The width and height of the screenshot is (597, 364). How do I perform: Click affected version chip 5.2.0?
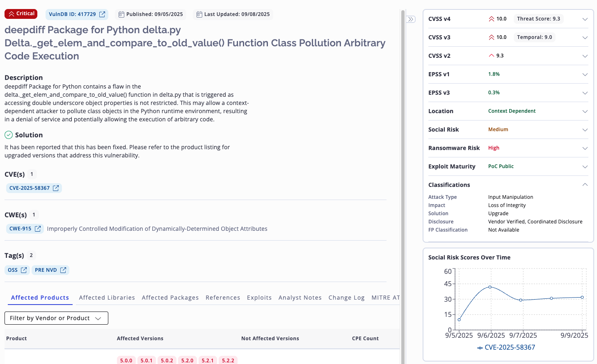coord(188,360)
